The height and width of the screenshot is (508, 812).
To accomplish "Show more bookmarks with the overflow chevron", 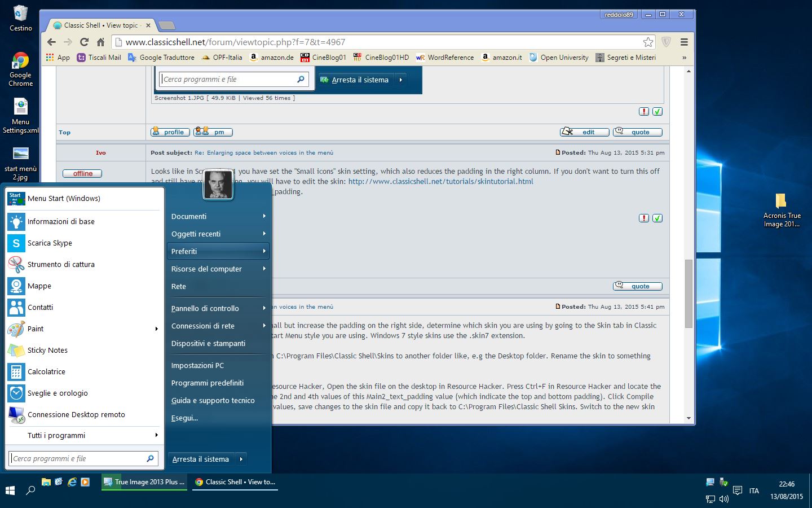I will pos(684,58).
